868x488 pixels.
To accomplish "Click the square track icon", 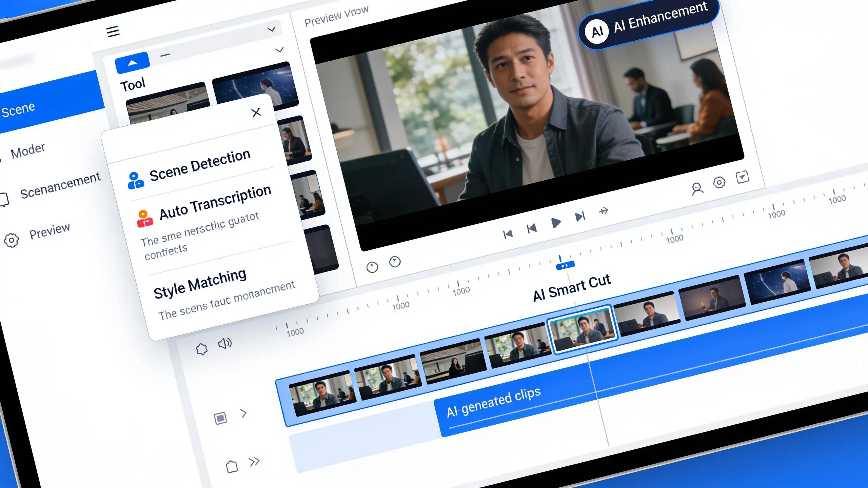I will point(220,418).
